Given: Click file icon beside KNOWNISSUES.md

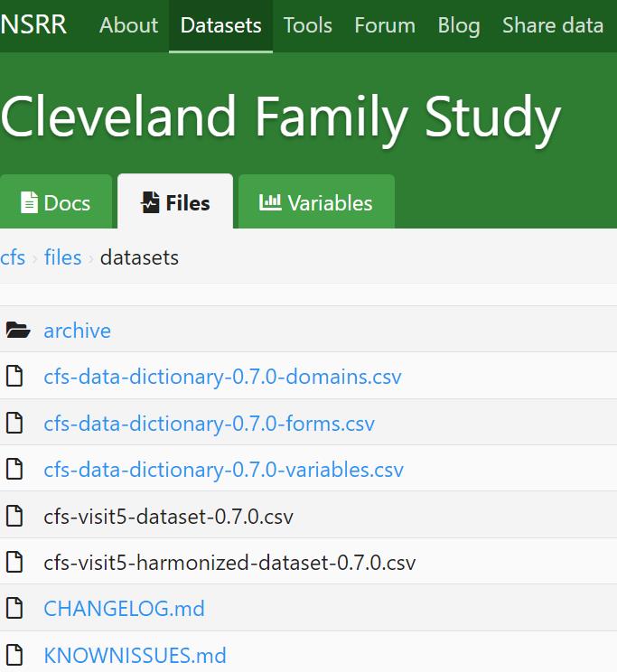Looking at the screenshot, I should click(14, 655).
